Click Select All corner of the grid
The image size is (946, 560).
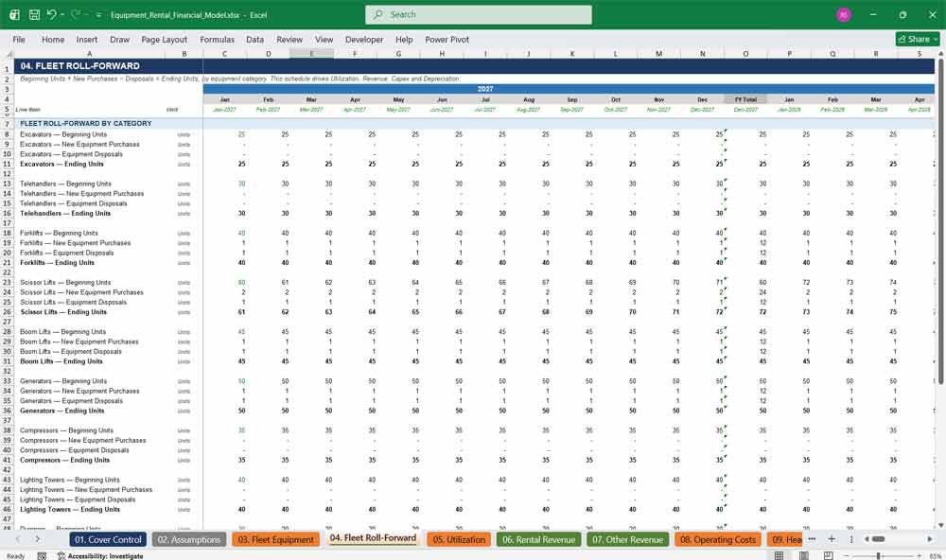(8, 54)
